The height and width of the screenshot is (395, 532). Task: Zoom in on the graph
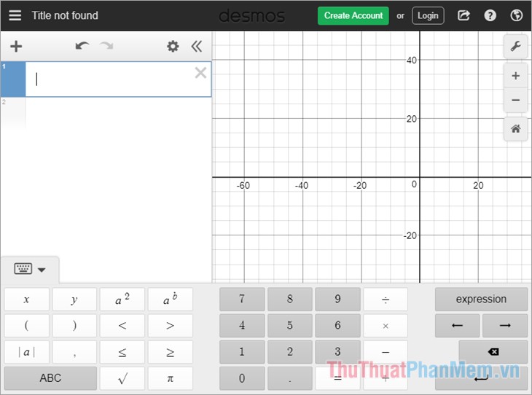click(515, 76)
